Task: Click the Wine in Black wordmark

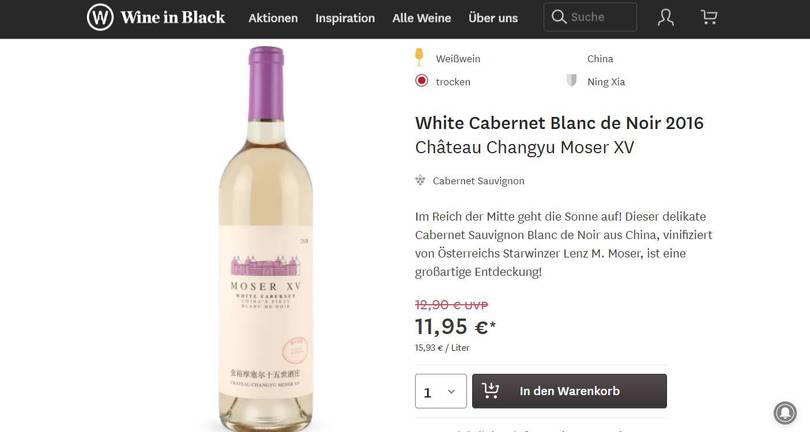Action: click(x=173, y=17)
